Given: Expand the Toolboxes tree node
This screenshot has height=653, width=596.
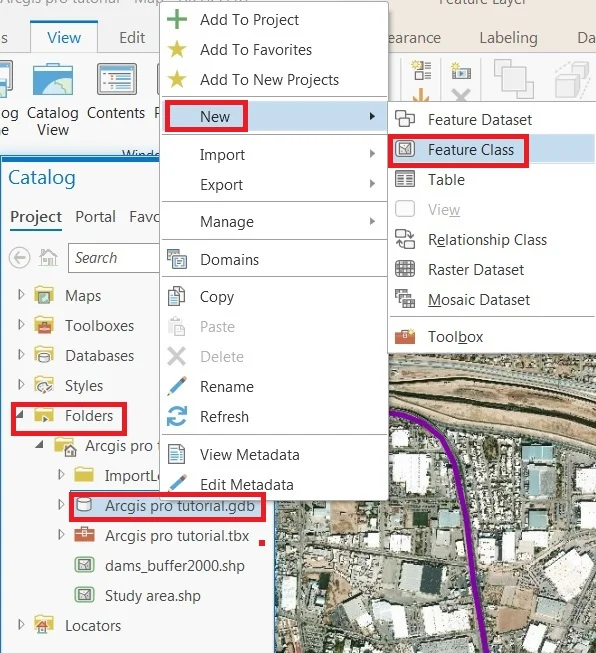Looking at the screenshot, I should 21,325.
